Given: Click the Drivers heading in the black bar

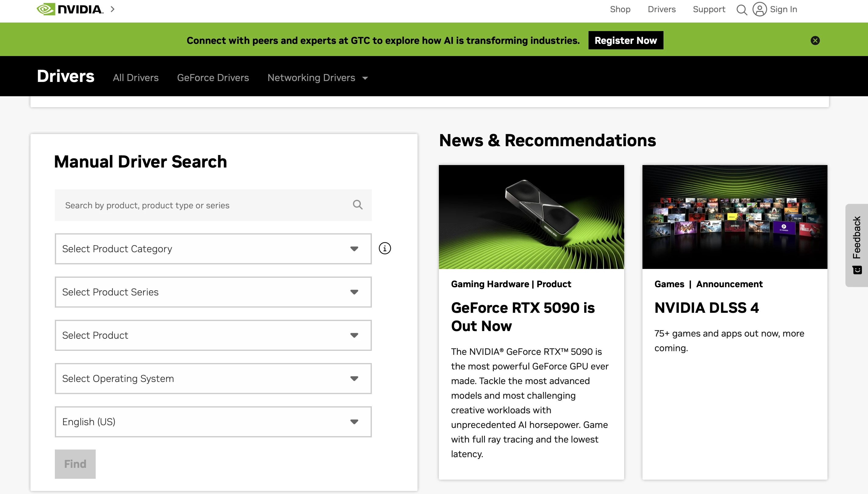Looking at the screenshot, I should click(x=66, y=76).
